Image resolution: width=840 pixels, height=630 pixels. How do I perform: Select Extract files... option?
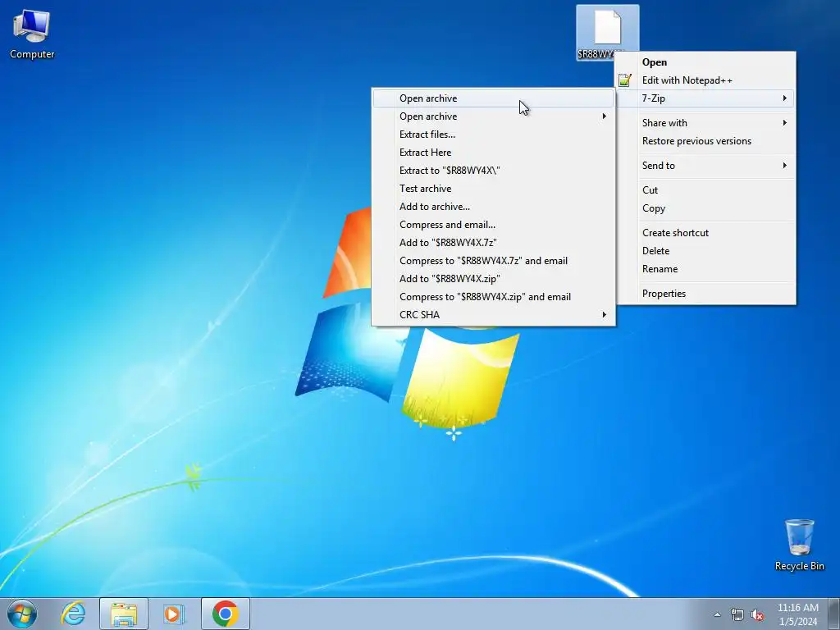tap(493, 135)
